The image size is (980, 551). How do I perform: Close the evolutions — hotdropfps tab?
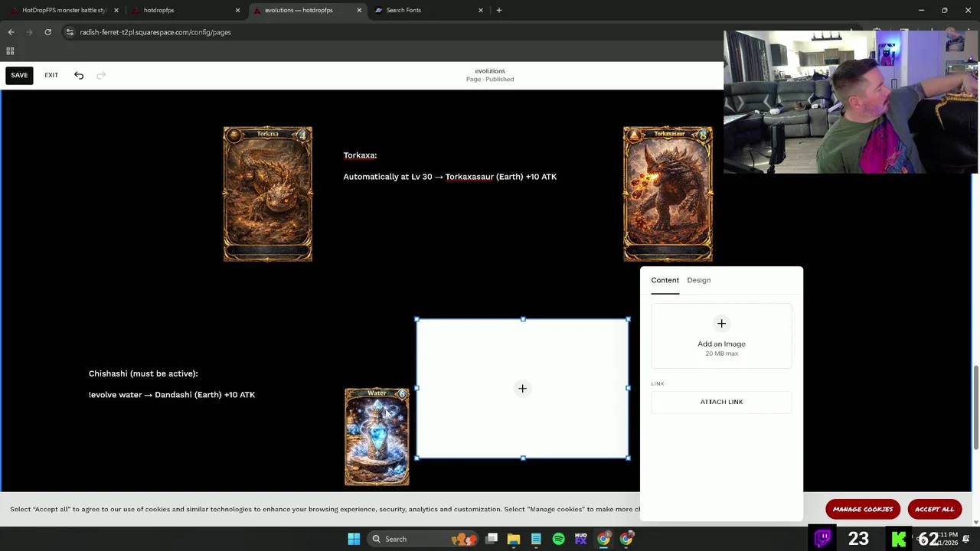coord(359,10)
